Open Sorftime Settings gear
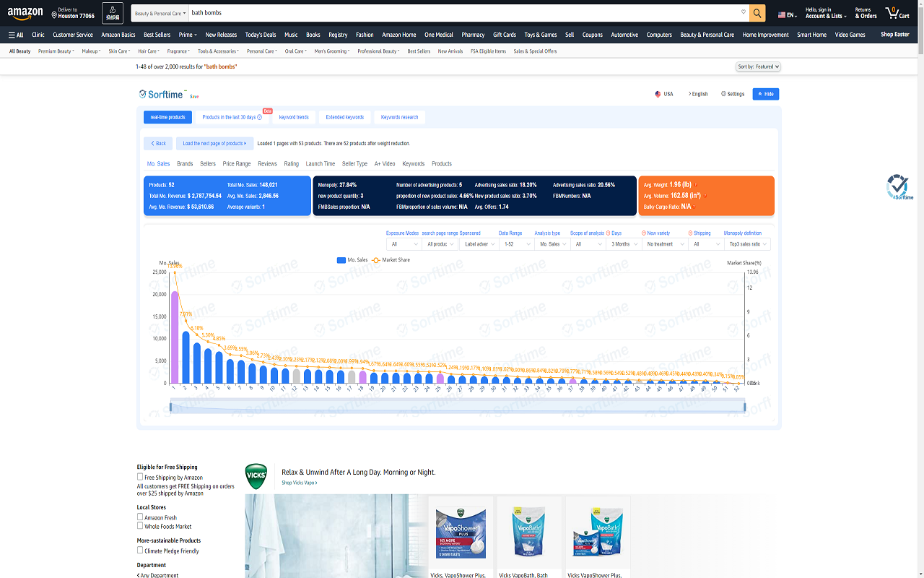The height and width of the screenshot is (578, 924). 733,94
